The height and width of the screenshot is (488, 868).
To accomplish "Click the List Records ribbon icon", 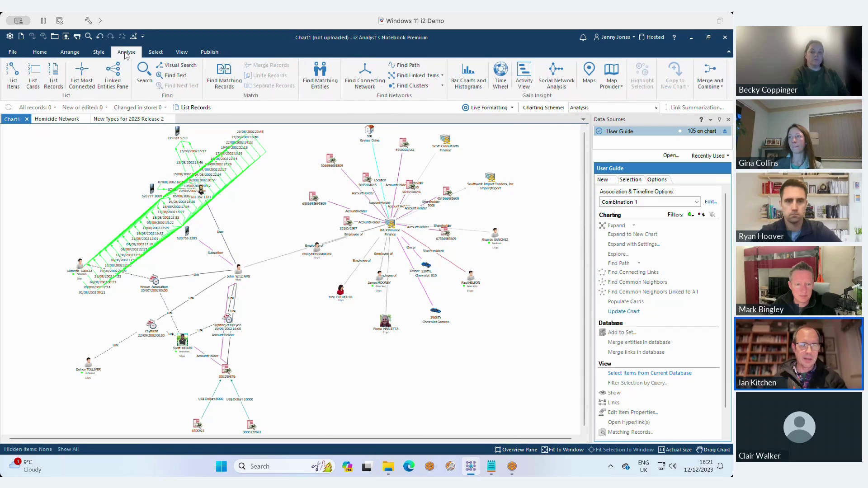I will [53, 75].
